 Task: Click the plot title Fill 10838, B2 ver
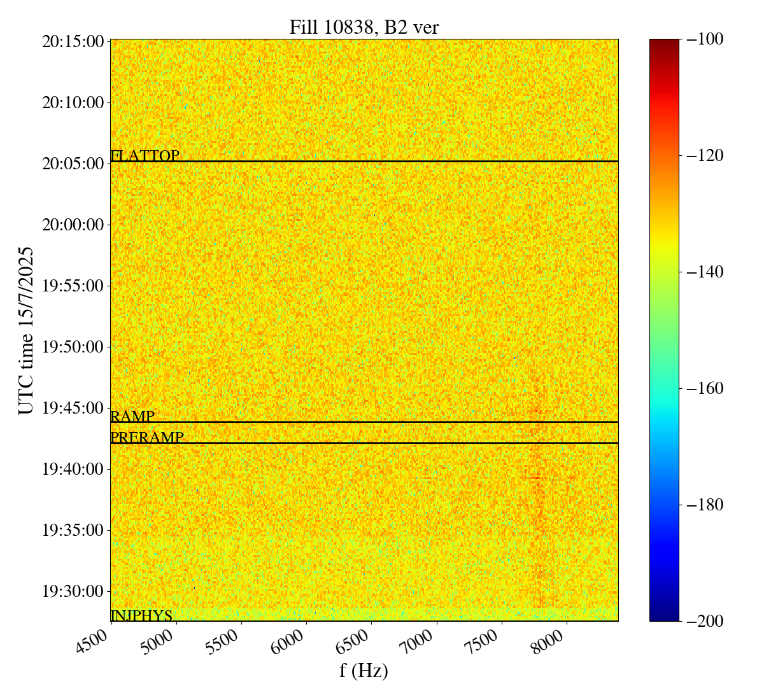pos(364,27)
